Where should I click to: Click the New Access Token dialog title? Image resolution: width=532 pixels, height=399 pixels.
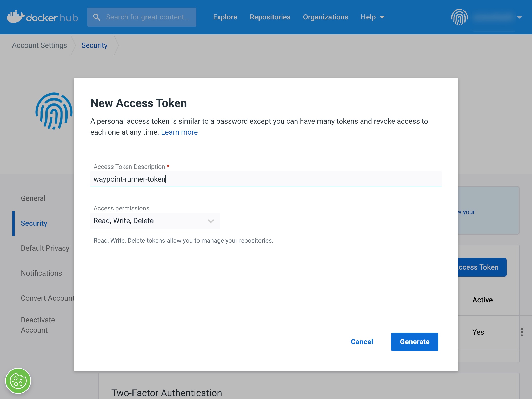click(138, 103)
